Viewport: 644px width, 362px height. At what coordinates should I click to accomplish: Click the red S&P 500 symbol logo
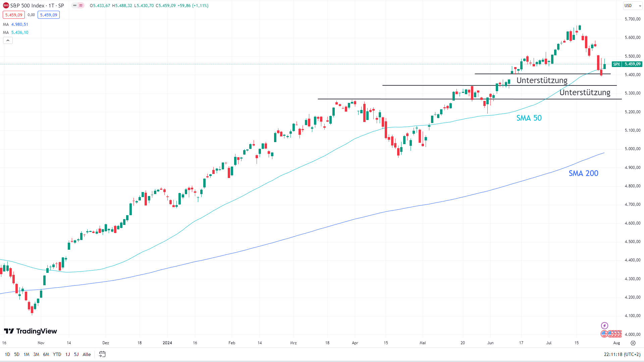[x=6, y=6]
